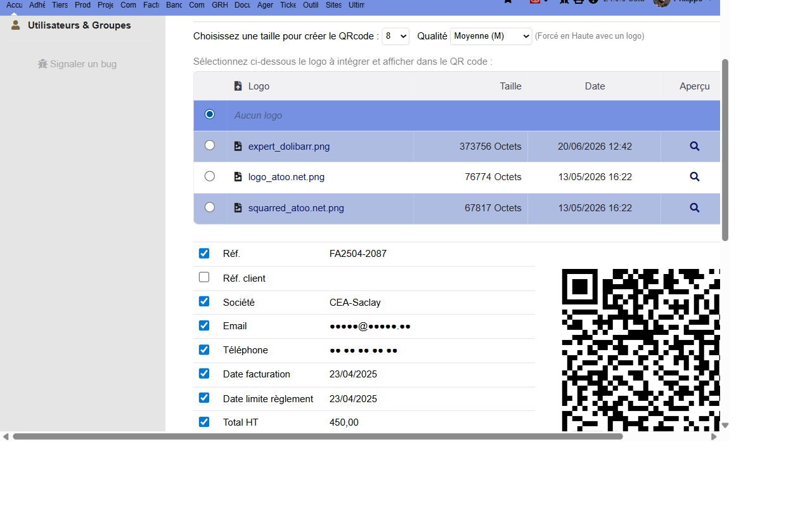This screenshot has width=812, height=510.
Task: Uncheck the Société checkbox
Action: [204, 301]
